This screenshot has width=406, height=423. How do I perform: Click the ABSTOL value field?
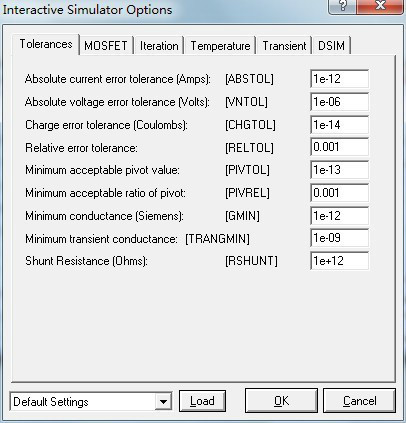339,79
